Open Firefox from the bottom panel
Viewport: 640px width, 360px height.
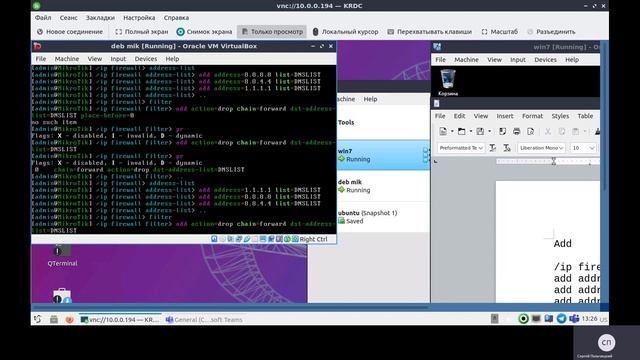tap(69, 320)
